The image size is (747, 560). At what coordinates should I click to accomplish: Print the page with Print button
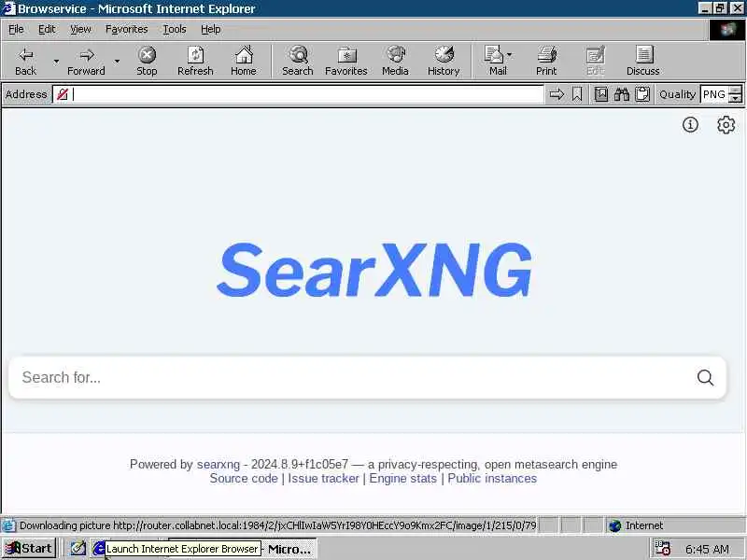pyautogui.click(x=546, y=61)
